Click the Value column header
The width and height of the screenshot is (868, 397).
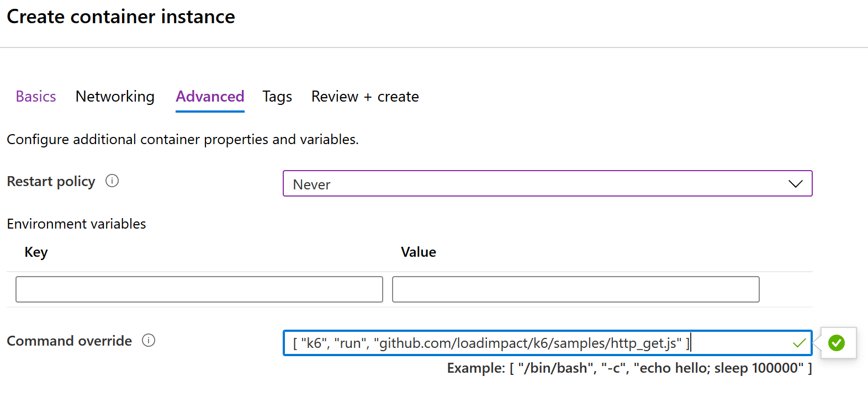[x=419, y=252]
